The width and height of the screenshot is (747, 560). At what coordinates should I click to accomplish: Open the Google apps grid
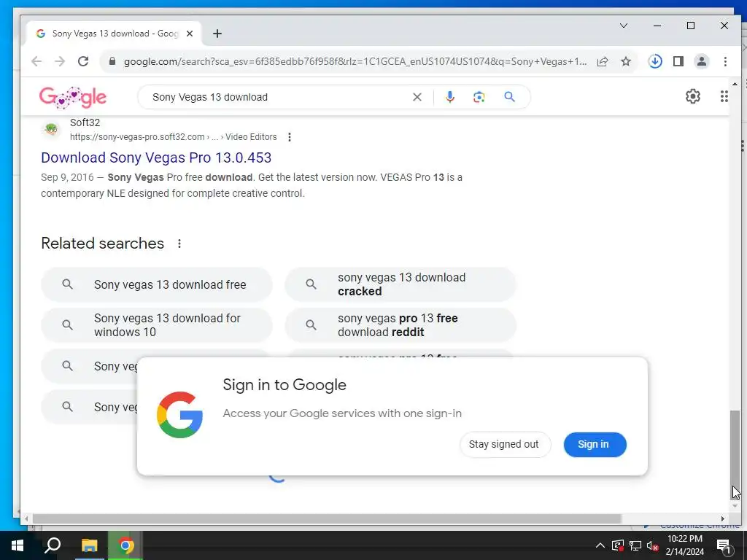point(724,97)
